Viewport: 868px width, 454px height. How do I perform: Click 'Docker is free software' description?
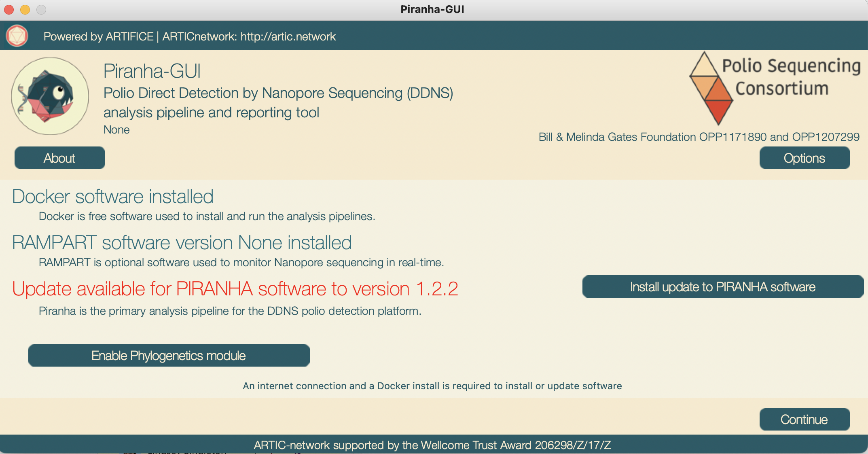(207, 216)
